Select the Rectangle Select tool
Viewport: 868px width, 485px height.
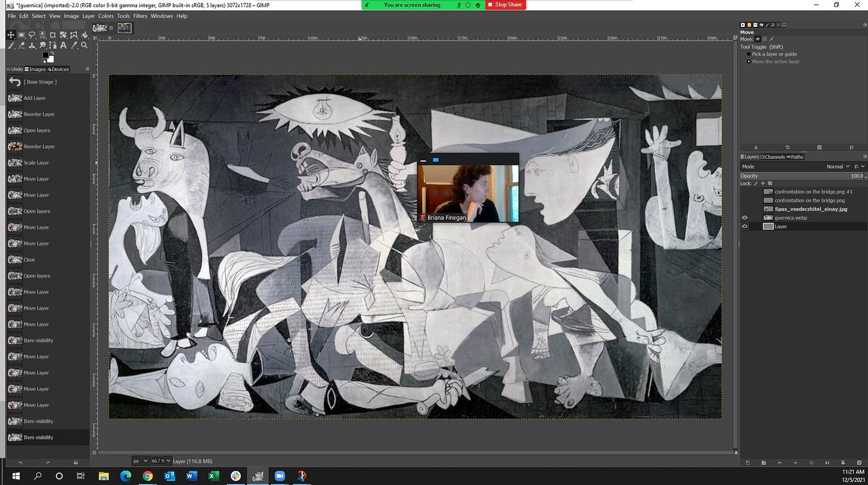pyautogui.click(x=21, y=35)
